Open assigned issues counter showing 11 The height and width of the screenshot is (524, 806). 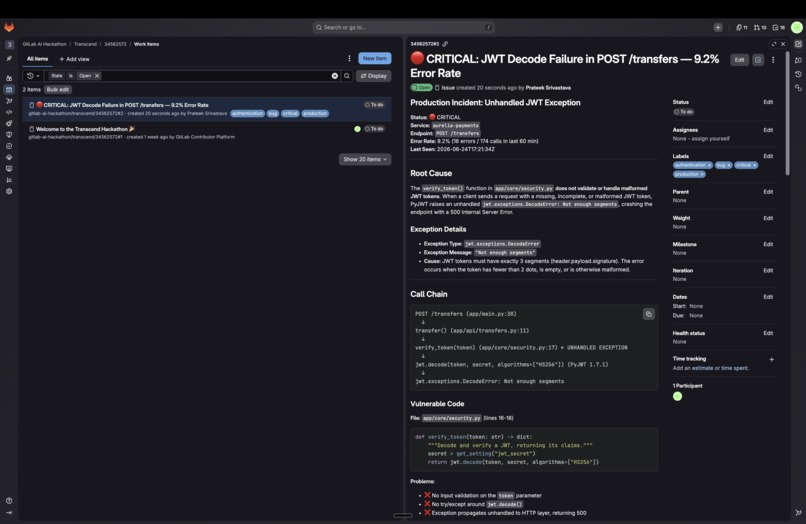(x=741, y=27)
